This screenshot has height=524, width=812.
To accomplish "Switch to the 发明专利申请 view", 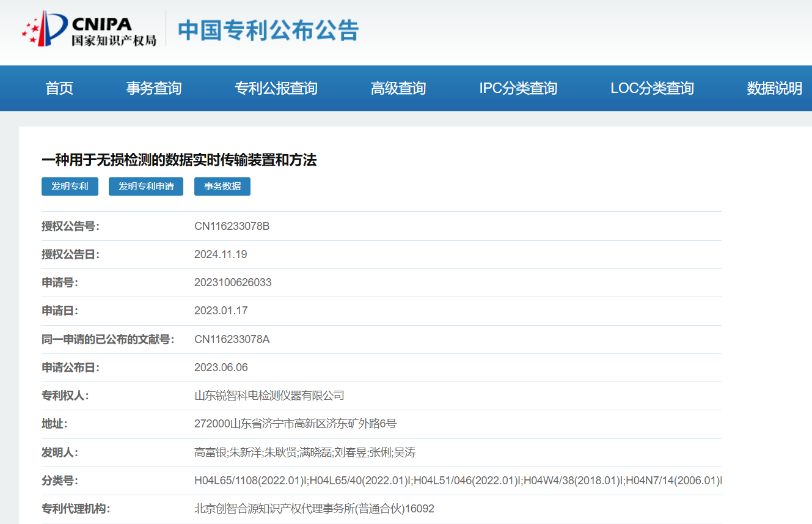I will point(145,186).
